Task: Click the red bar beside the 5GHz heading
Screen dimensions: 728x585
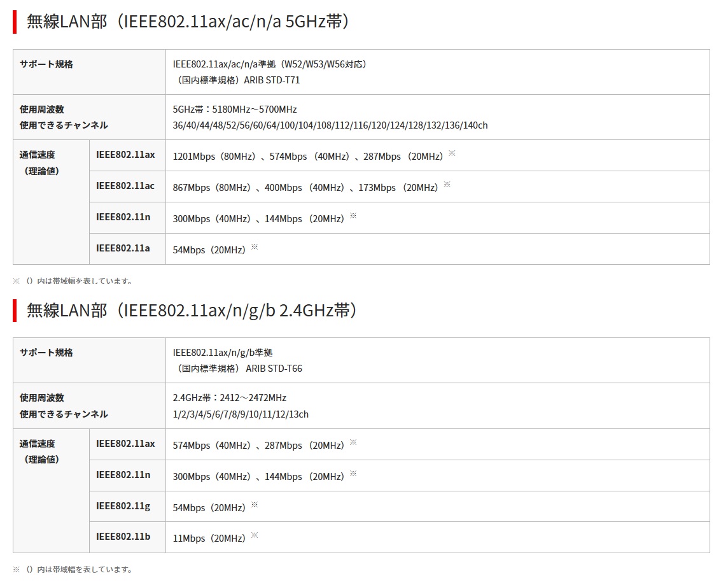Action: (x=15, y=22)
